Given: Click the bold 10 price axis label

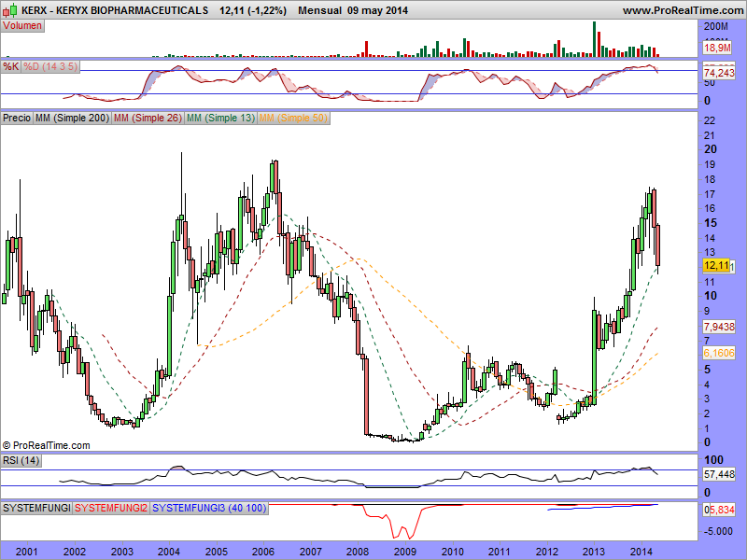Looking at the screenshot, I should [711, 296].
